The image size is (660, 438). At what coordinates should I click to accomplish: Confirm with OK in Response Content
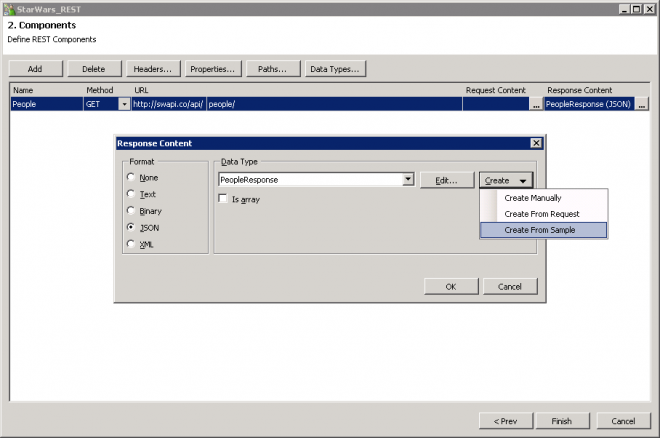451,287
